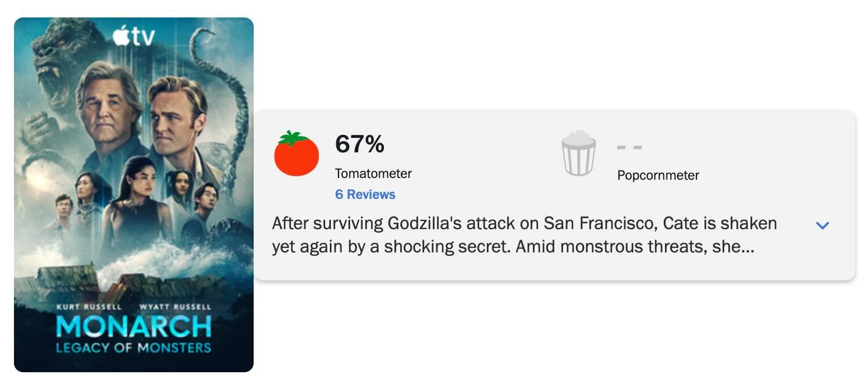Open the 6 Reviews link
The width and height of the screenshot is (868, 392).
coord(365,195)
